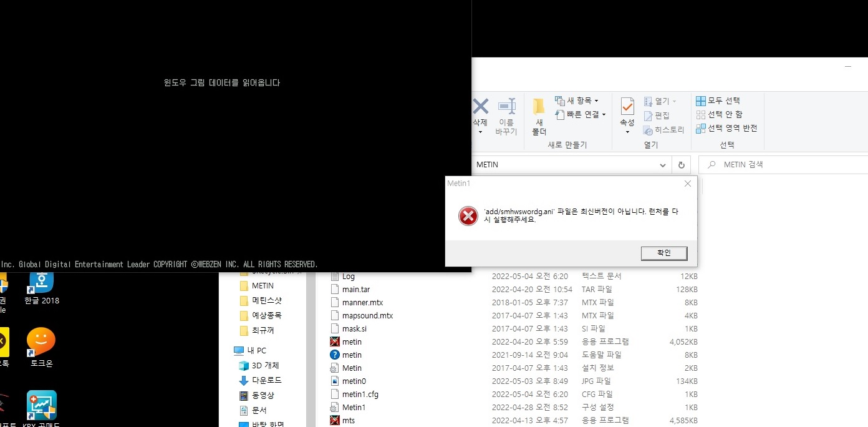The image size is (868, 427).
Task: Click the 빠른 연결 icon in the ribbon
Action: (x=559, y=114)
